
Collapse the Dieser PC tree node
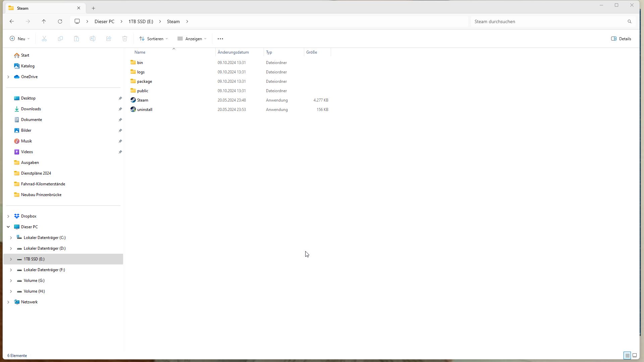coord(8,227)
